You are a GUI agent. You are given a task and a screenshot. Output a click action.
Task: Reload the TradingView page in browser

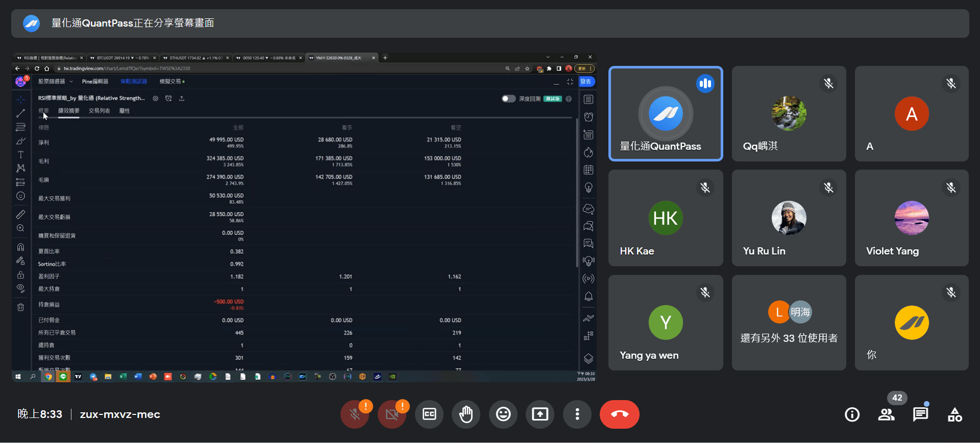[37, 68]
